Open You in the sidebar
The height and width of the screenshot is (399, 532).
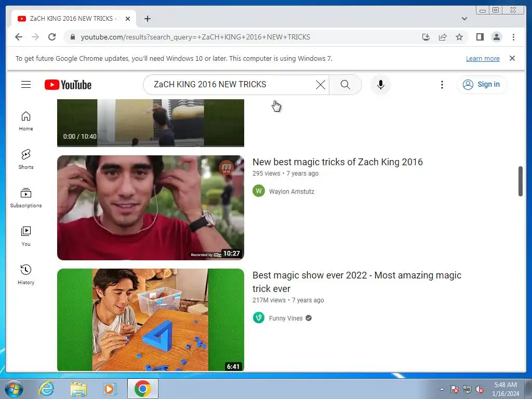tap(26, 236)
